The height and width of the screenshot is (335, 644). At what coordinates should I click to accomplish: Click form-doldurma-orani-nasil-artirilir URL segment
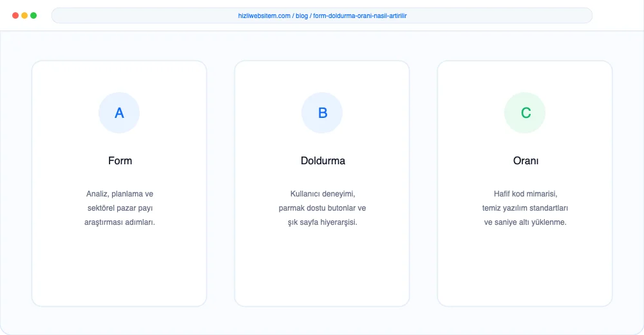360,15
